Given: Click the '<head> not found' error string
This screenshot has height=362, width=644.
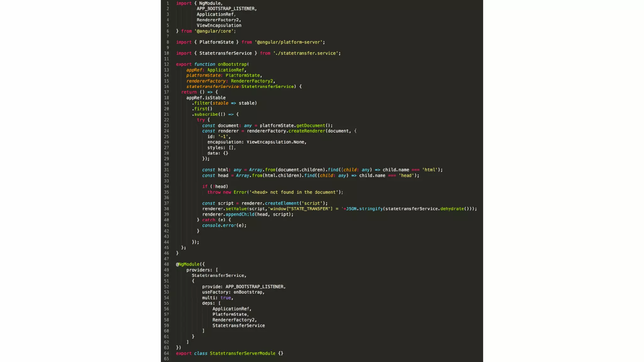Looking at the screenshot, I should click(x=295, y=192).
